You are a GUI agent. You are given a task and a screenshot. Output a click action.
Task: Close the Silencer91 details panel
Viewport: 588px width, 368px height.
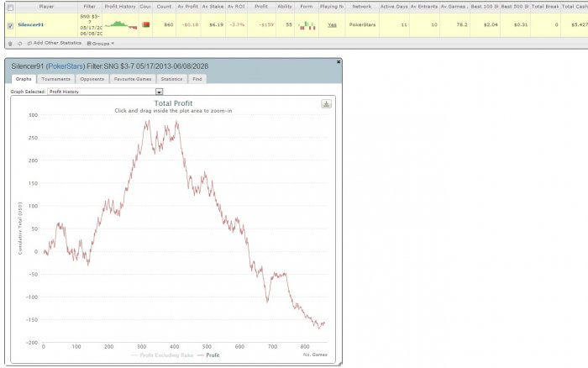(x=339, y=62)
